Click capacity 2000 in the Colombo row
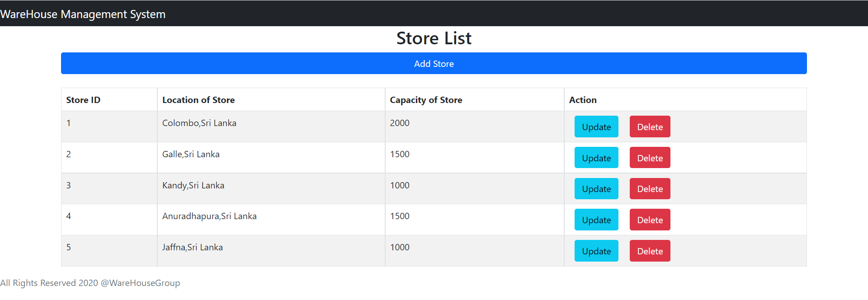Screen dimensions: 868x300 tap(475, 127)
